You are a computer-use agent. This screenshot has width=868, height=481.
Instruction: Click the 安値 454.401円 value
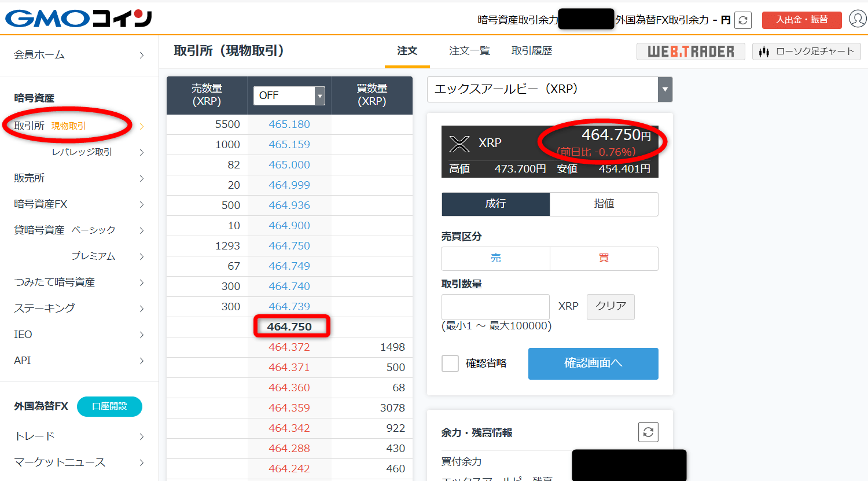(624, 169)
